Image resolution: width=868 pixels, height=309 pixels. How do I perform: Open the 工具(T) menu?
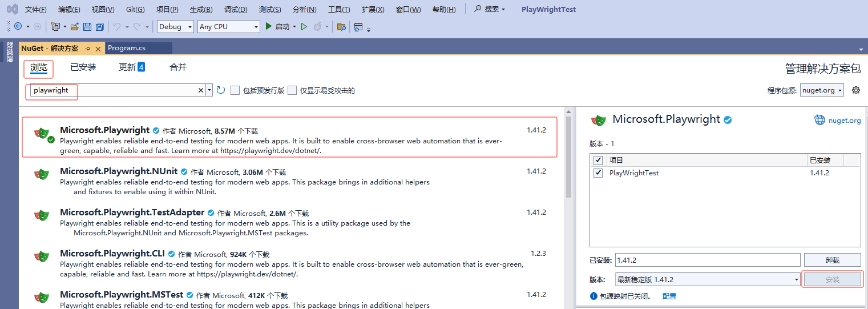(339, 10)
